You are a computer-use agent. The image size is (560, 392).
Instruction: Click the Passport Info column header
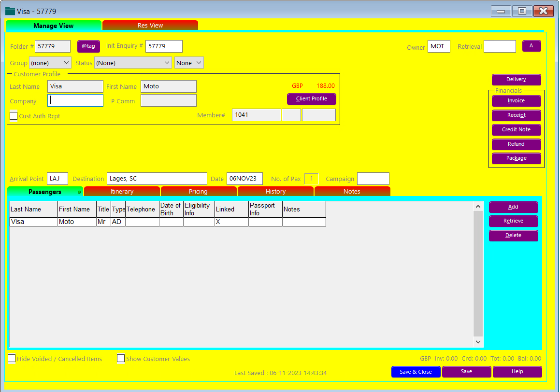(x=265, y=210)
